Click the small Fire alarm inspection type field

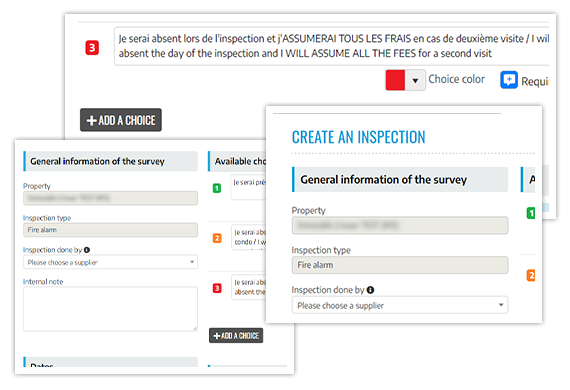click(110, 230)
